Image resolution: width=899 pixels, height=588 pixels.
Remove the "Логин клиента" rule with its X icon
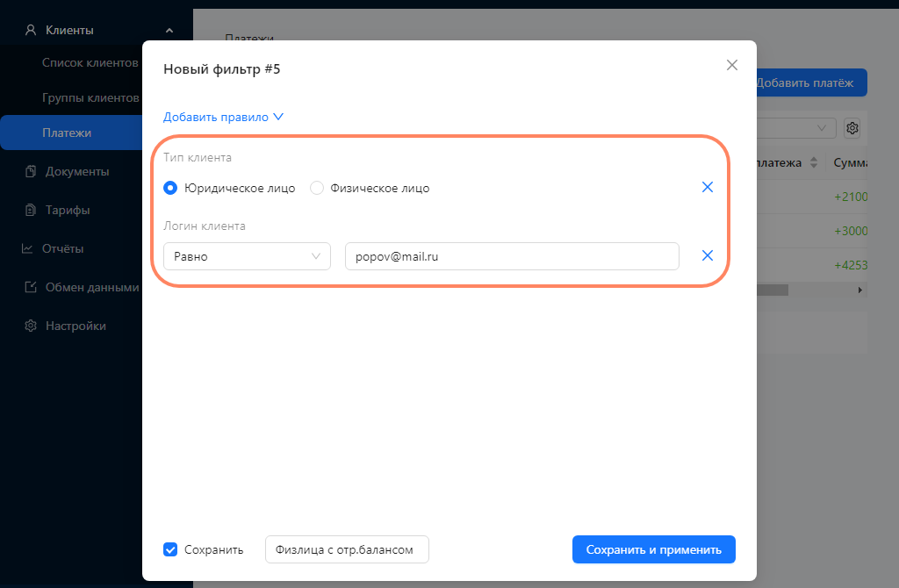pos(708,255)
